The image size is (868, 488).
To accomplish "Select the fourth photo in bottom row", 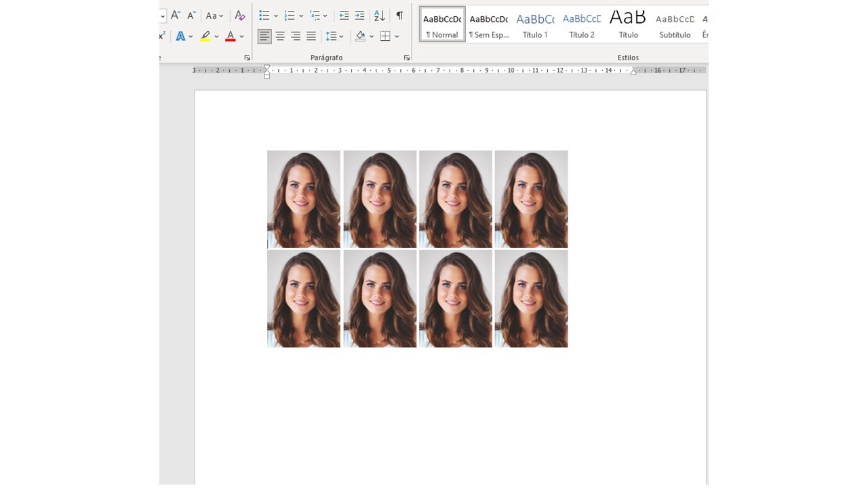I will click(531, 299).
